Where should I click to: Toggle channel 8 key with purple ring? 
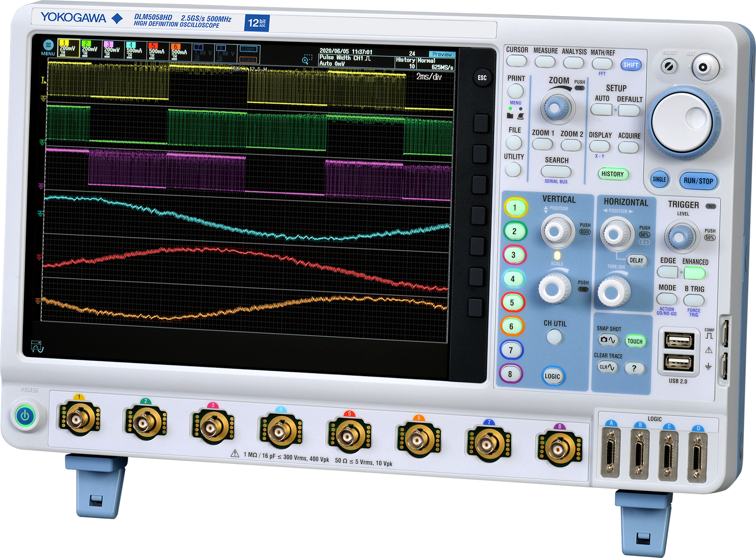click(511, 374)
